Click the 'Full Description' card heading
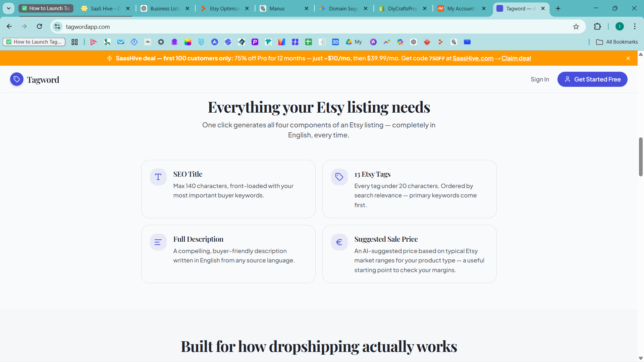Image resolution: width=644 pixels, height=362 pixels. (x=198, y=239)
